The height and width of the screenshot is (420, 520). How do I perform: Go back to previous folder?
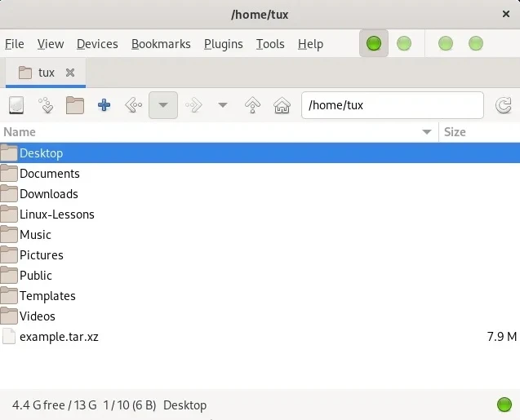(x=133, y=105)
